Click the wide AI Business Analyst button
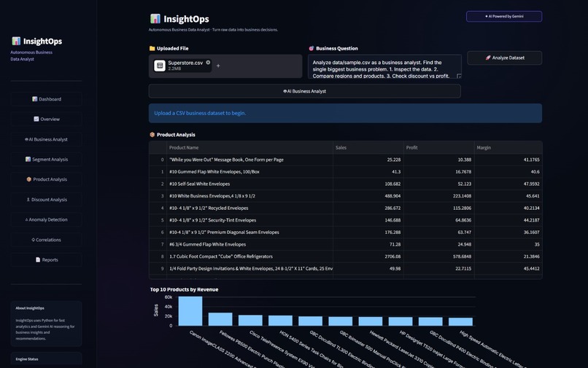 [304, 91]
